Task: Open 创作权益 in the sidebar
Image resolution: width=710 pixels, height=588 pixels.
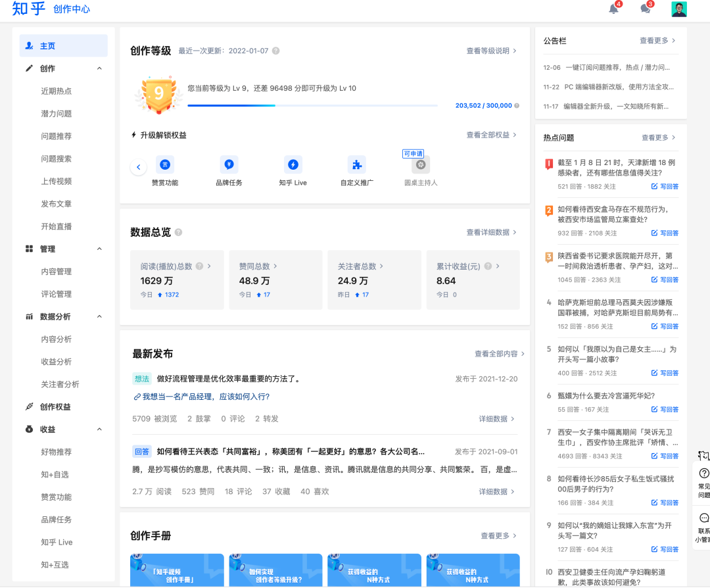Action: (x=55, y=406)
